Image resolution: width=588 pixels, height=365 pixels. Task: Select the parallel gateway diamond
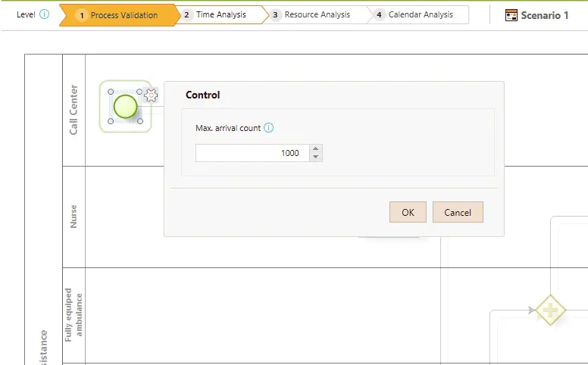pos(551,310)
